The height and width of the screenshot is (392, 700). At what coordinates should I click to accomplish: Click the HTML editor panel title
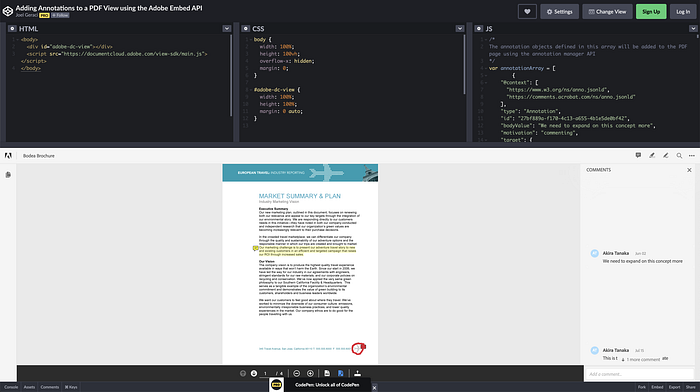(28, 29)
